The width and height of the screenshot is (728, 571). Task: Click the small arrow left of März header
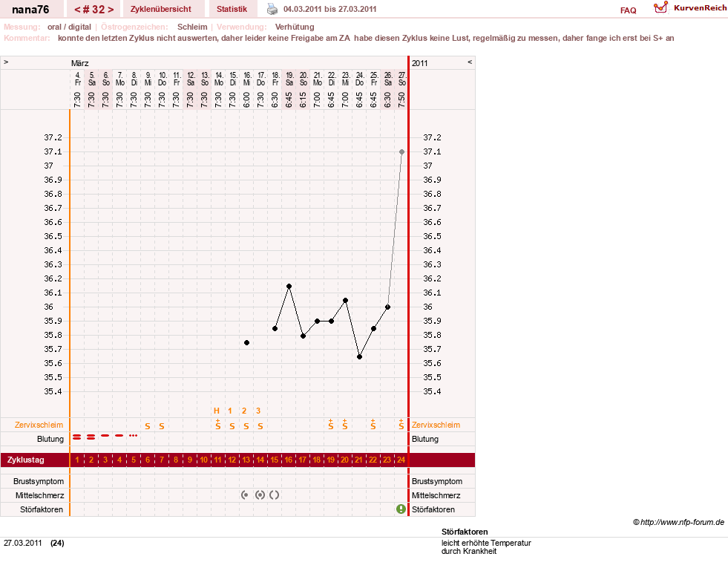[6, 62]
